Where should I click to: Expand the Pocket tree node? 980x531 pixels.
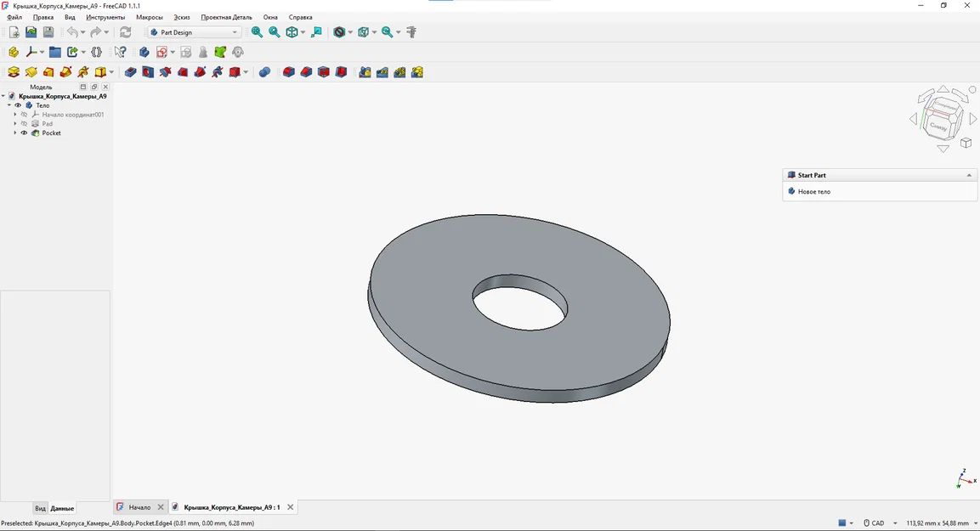coord(15,133)
